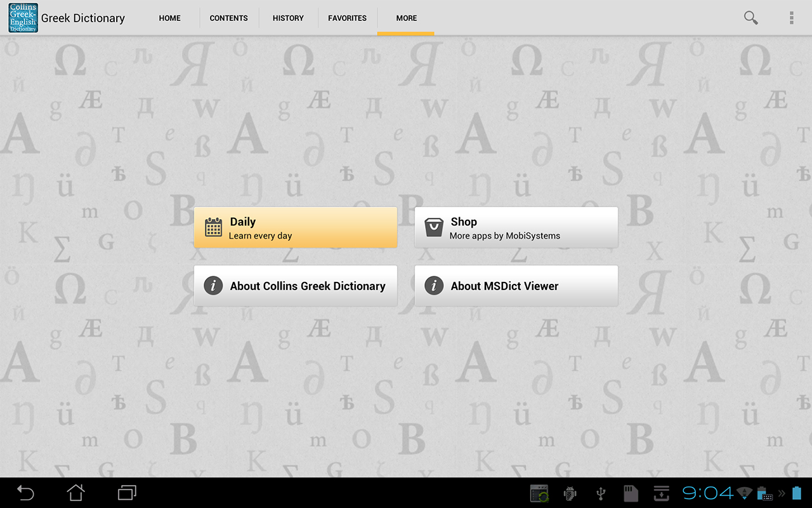This screenshot has width=812, height=508.
Task: Tap the calendar icon on Daily
Action: point(213,227)
